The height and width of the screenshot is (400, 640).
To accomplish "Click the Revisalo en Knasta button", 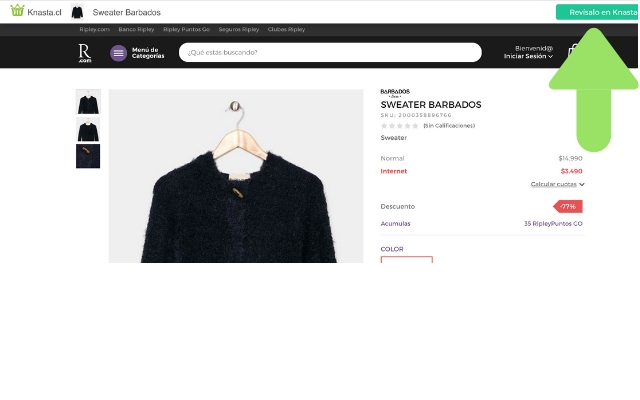I will click(597, 12).
